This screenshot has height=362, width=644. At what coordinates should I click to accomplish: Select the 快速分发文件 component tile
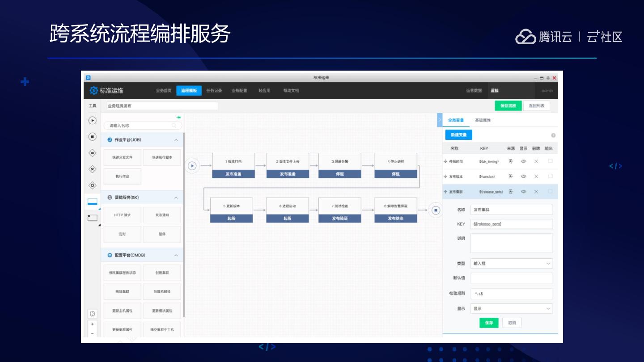point(123,157)
